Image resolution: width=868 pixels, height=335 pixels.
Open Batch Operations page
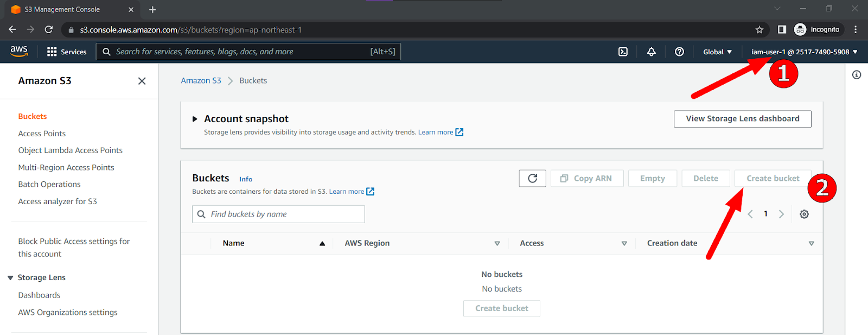(x=49, y=184)
